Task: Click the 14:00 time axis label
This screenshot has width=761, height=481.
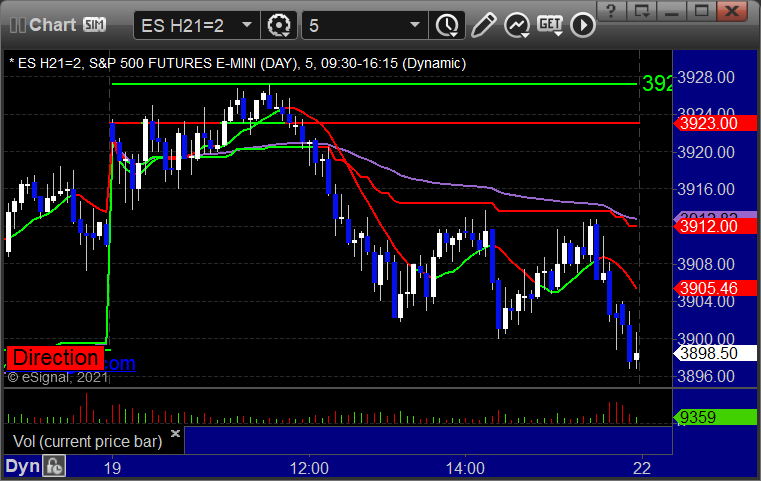Action: point(465,468)
